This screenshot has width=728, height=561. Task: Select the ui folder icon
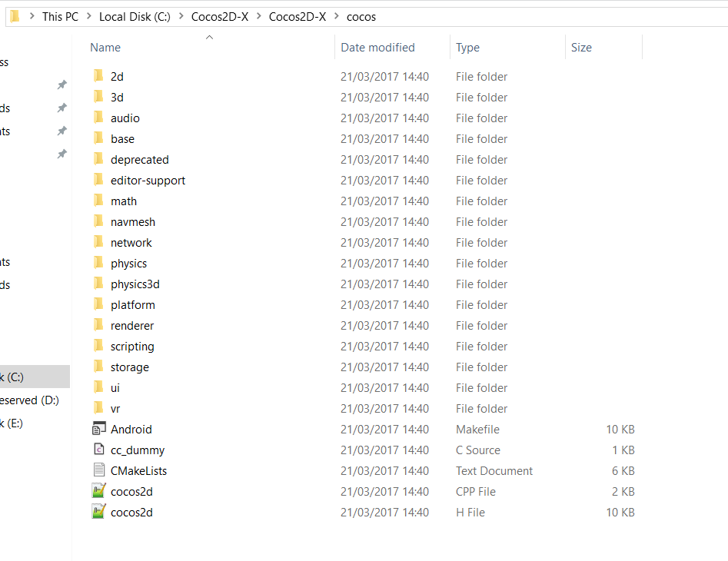click(98, 387)
